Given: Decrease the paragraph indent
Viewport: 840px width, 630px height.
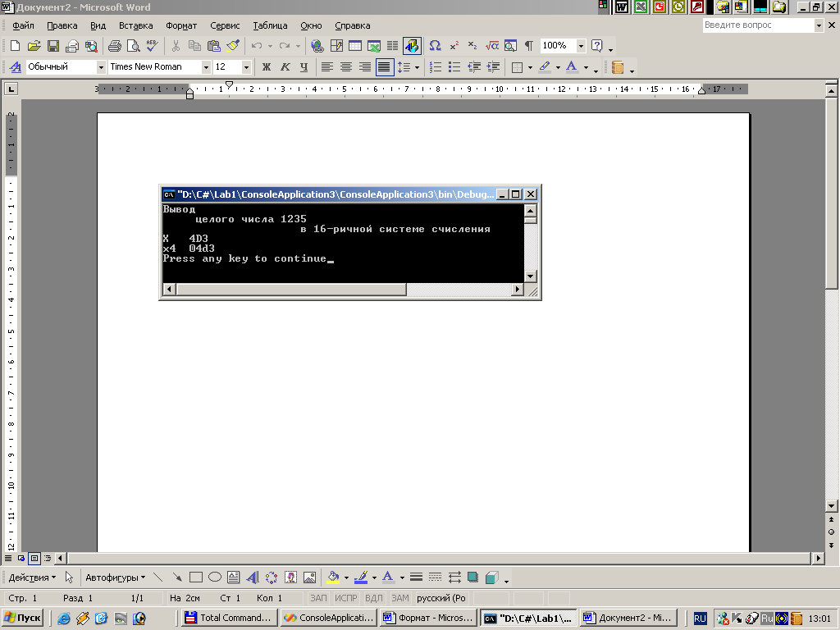Looking at the screenshot, I should click(x=474, y=67).
